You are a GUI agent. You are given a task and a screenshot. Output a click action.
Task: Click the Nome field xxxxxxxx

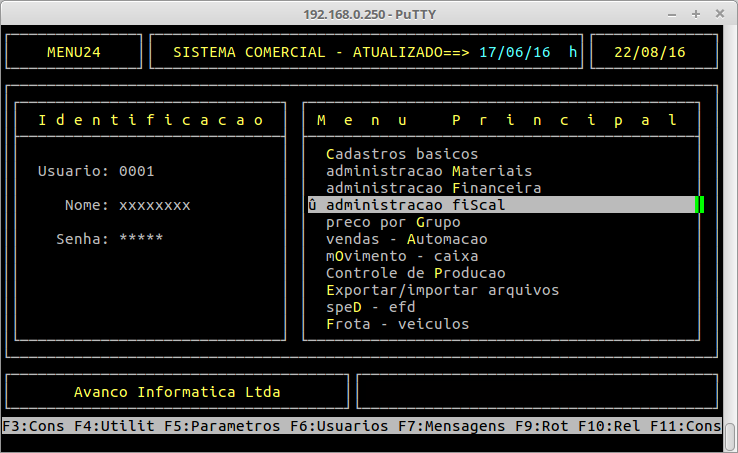pyautogui.click(x=154, y=205)
